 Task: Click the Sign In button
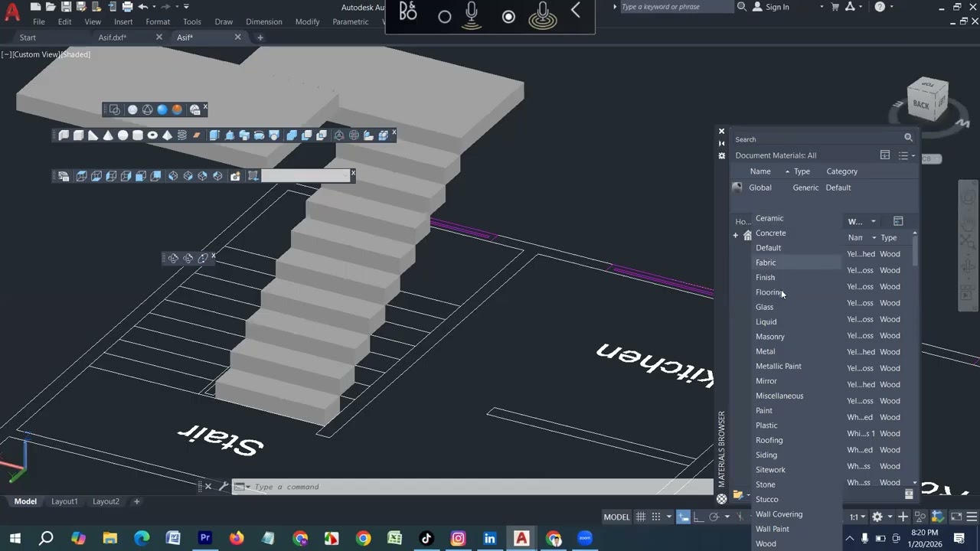pos(770,7)
